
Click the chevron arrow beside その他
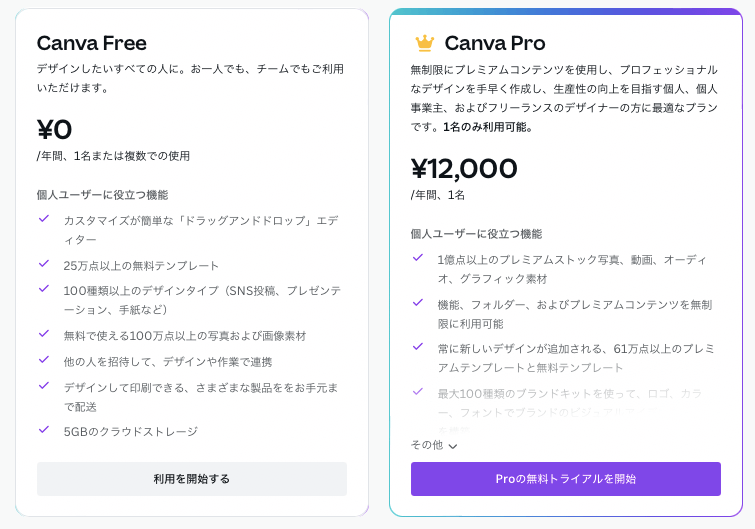(453, 446)
